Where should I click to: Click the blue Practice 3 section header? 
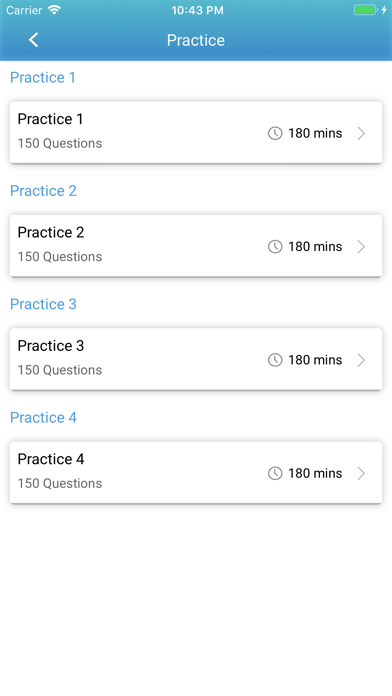[x=43, y=304]
